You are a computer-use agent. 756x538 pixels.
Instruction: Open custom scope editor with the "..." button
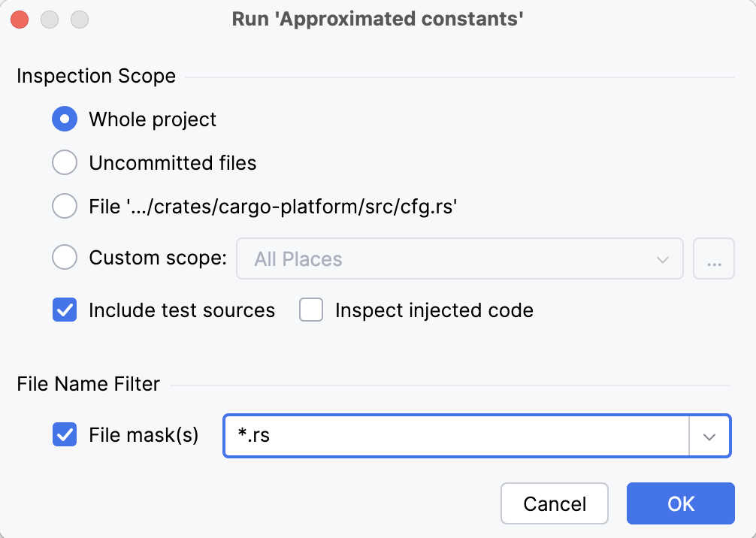[714, 258]
